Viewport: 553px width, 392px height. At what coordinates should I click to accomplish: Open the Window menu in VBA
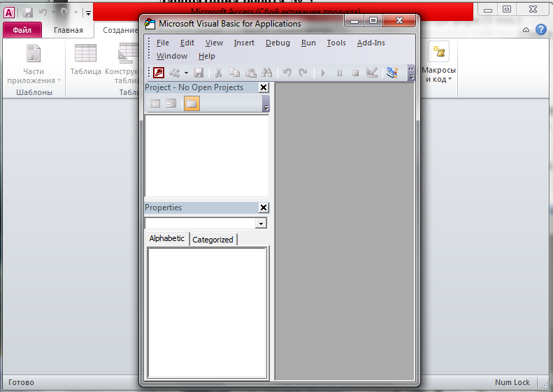tap(172, 56)
